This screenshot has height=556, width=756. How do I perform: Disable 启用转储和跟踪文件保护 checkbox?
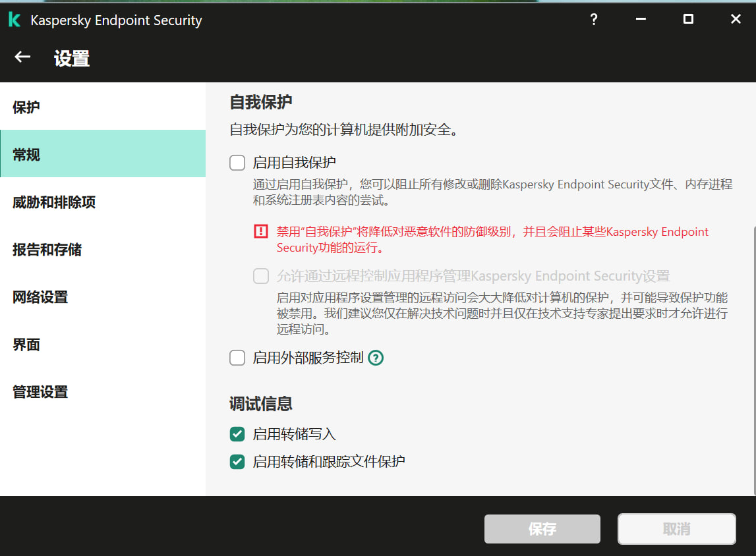[237, 462]
